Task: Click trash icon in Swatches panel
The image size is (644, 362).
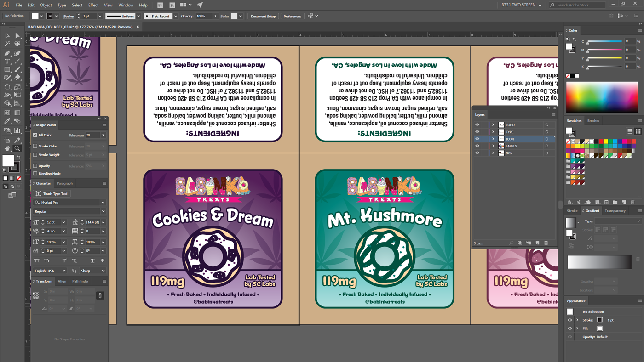Action: (x=632, y=202)
